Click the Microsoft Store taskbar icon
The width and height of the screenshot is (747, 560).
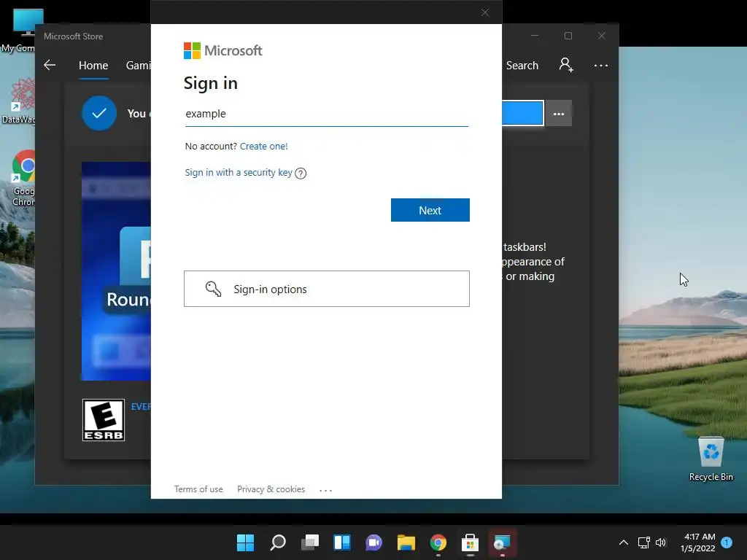pos(471,542)
